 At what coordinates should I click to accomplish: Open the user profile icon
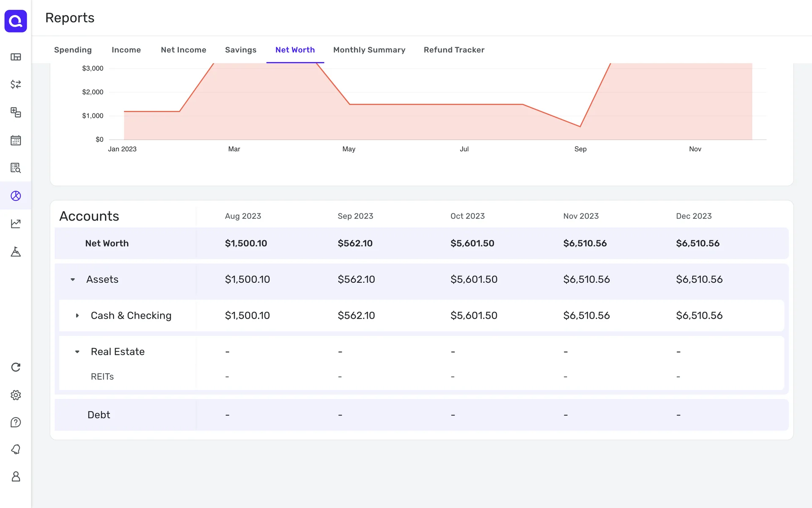tap(16, 477)
